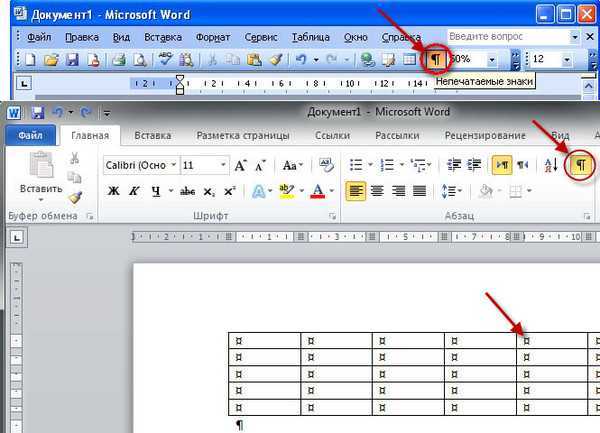Click Cut scissors in Word 2003 toolbar
This screenshot has height=433, width=600.
(x=212, y=60)
